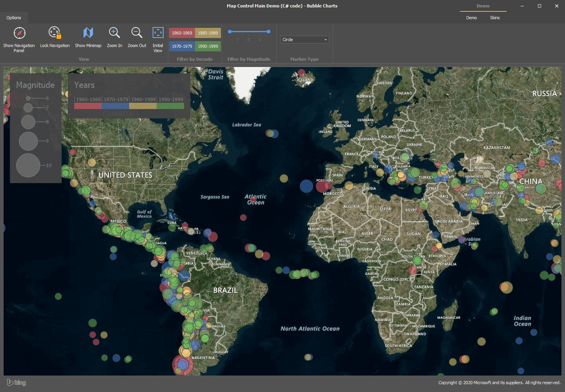Toggle the 1960-1969 decade filter
Viewport: 565px width, 392px height.
tap(182, 33)
